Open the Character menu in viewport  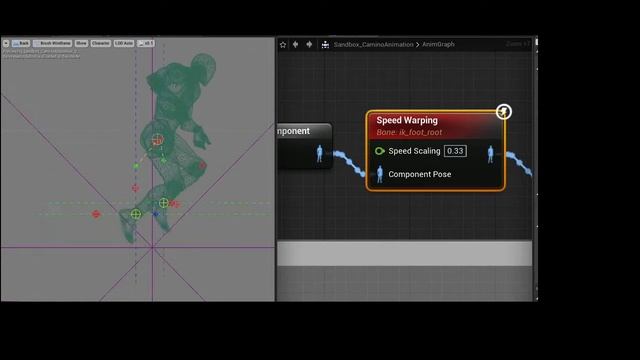101,43
